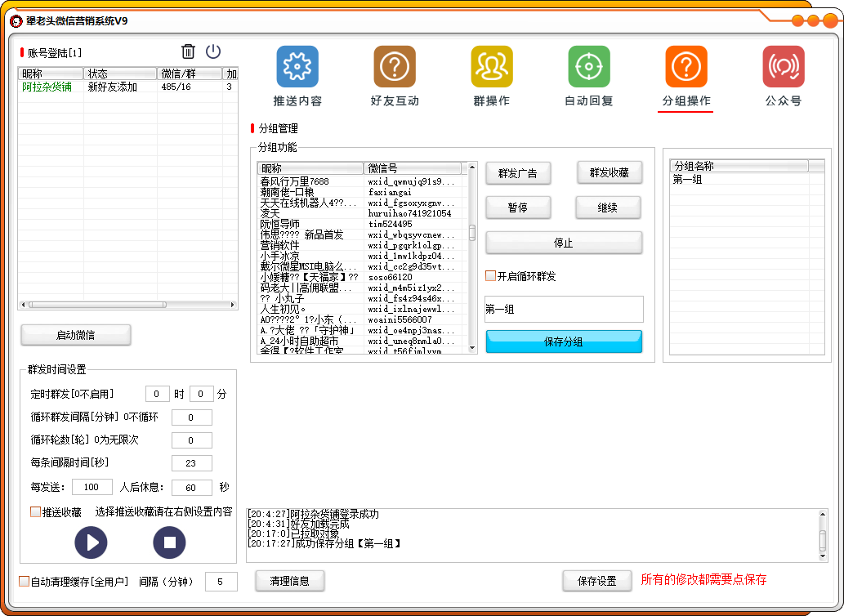This screenshot has height=616, width=844.
Task: Click friend list scroll up arrow
Action: (472, 167)
